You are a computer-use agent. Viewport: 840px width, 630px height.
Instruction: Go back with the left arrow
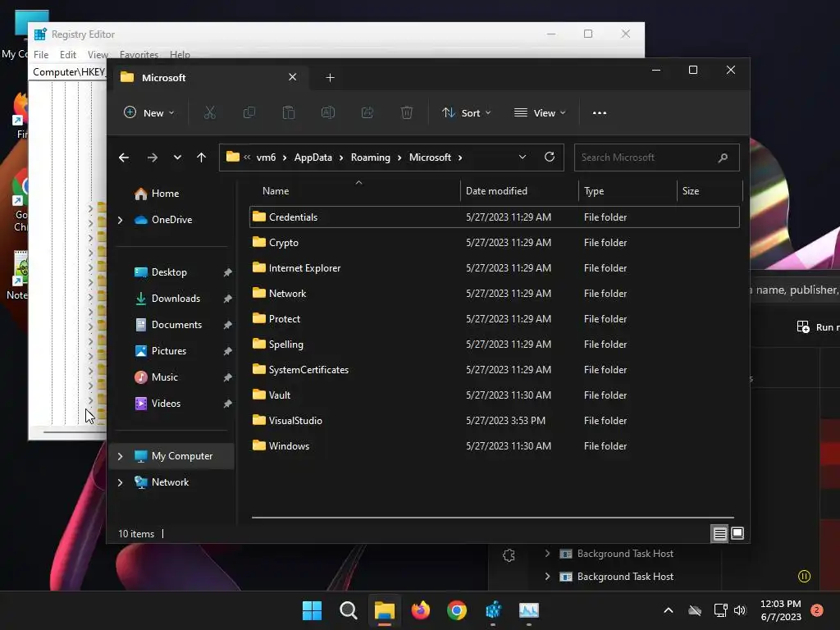124,157
